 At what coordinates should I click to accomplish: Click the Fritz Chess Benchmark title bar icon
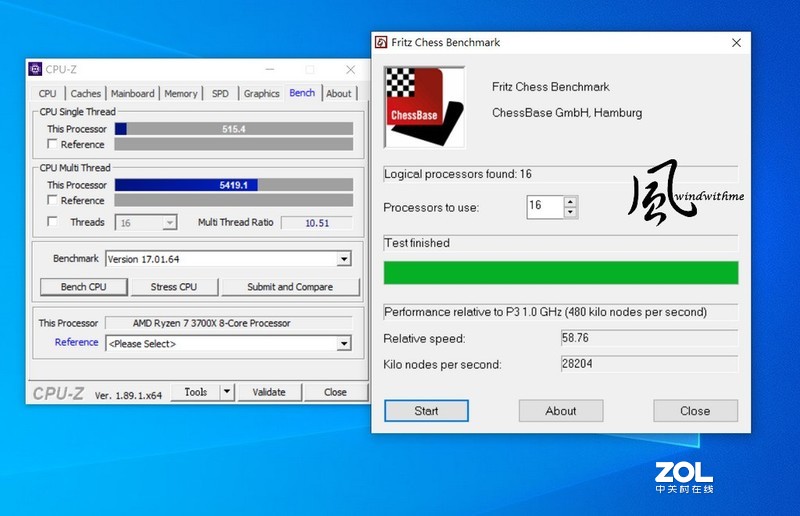pos(381,43)
